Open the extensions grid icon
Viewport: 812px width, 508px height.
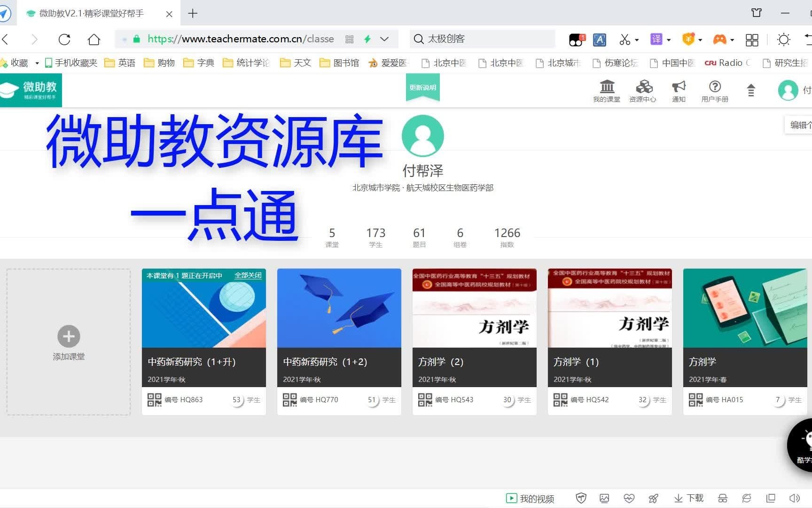coord(752,40)
